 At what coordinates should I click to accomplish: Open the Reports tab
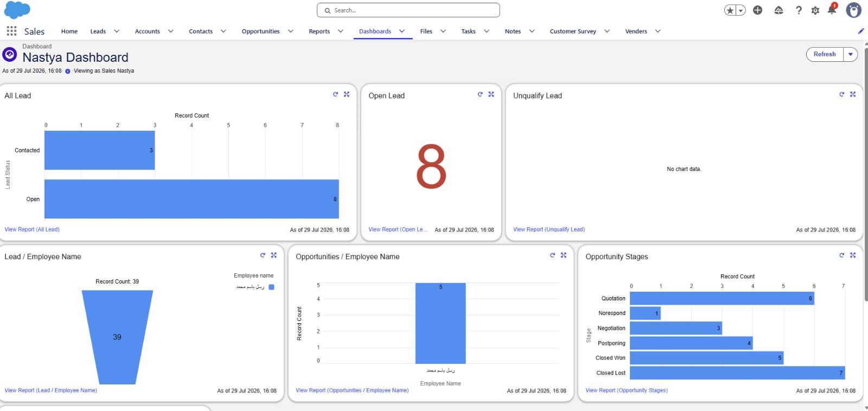tap(320, 31)
